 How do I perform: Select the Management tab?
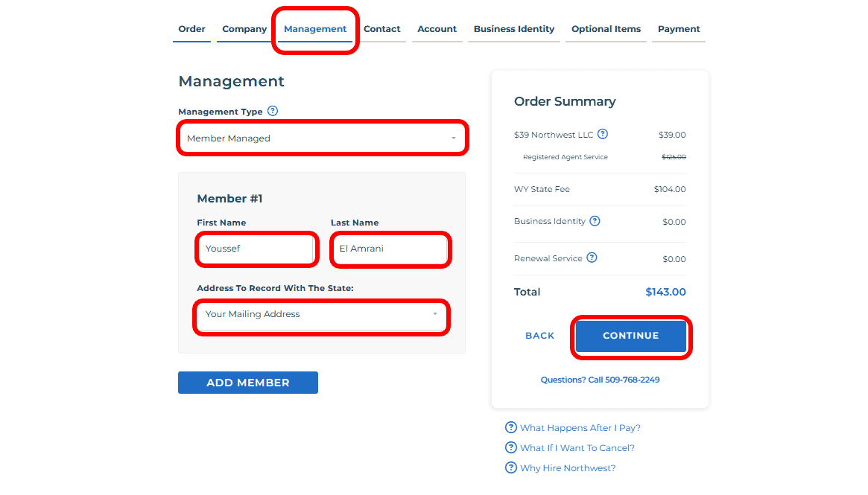(x=315, y=29)
